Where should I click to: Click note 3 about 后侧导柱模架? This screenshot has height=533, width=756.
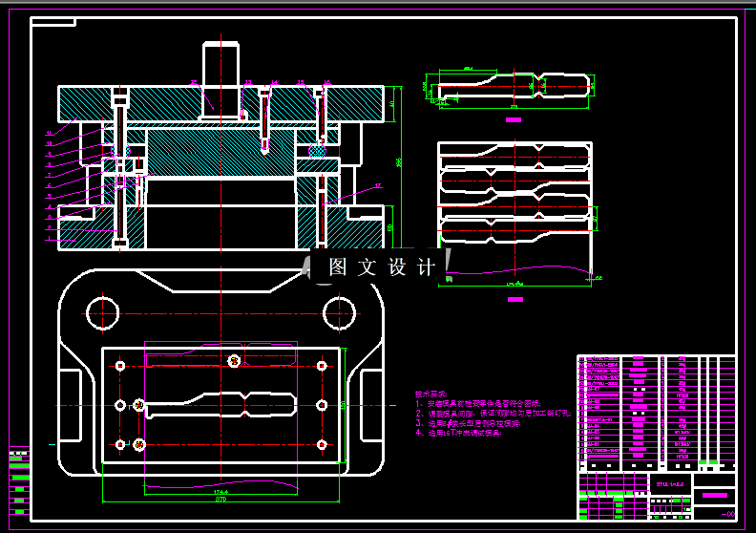coord(468,423)
